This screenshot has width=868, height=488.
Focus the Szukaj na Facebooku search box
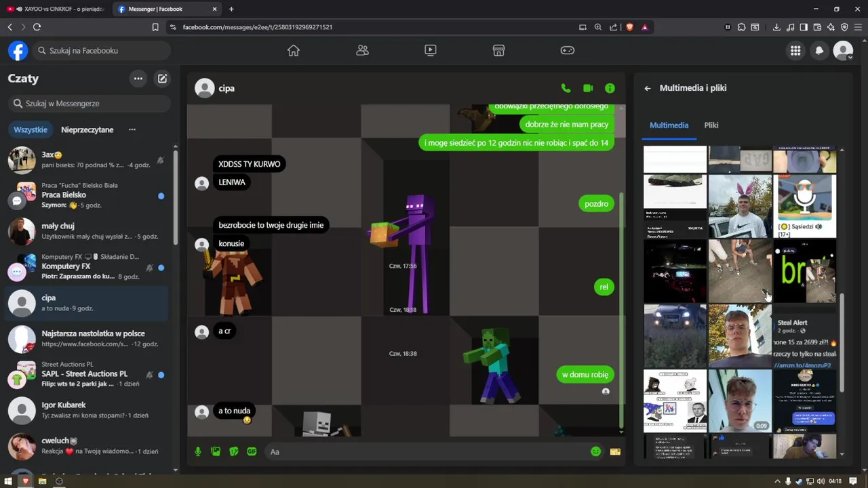(102, 50)
